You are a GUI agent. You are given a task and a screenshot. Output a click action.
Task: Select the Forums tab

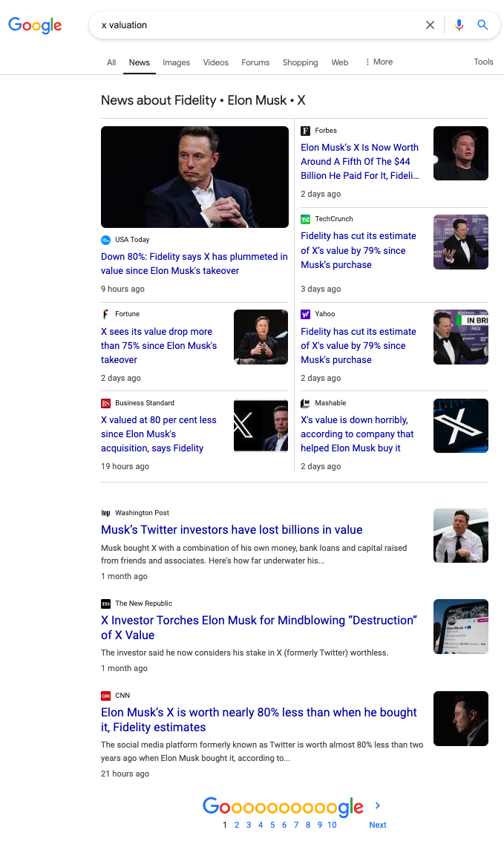255,63
